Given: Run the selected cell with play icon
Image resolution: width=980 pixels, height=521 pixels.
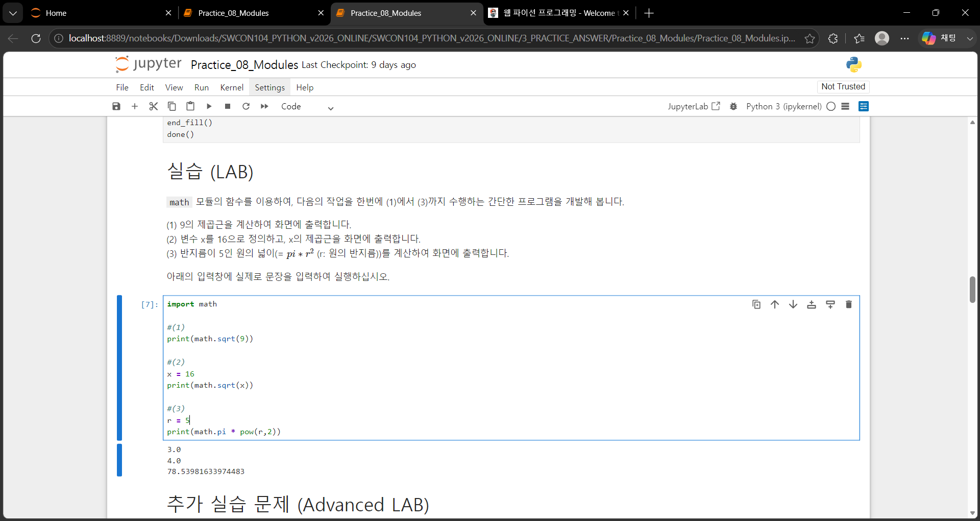Looking at the screenshot, I should pos(209,106).
